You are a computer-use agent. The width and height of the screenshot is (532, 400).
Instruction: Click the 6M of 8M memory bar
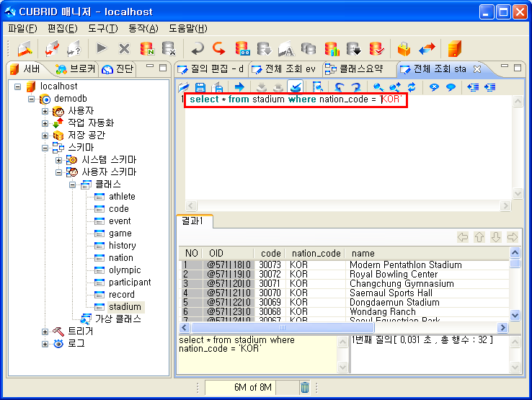click(x=242, y=388)
